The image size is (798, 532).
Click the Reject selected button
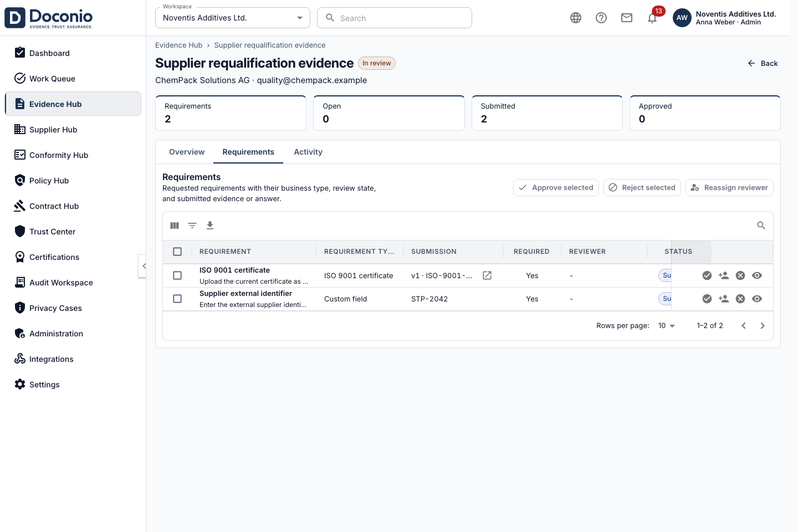pyautogui.click(x=642, y=188)
